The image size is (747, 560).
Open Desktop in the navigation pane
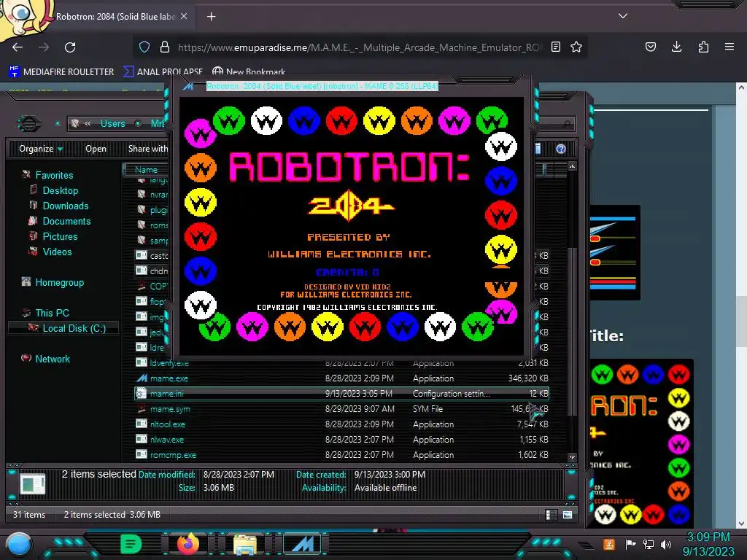click(60, 190)
